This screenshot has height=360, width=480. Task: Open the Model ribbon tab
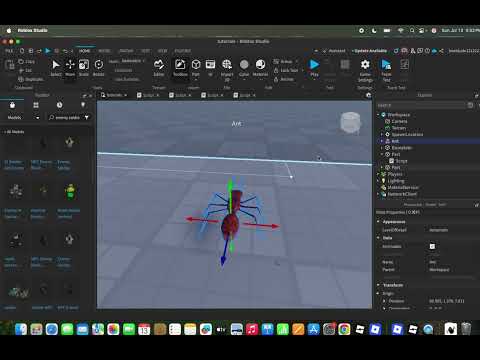(x=104, y=51)
